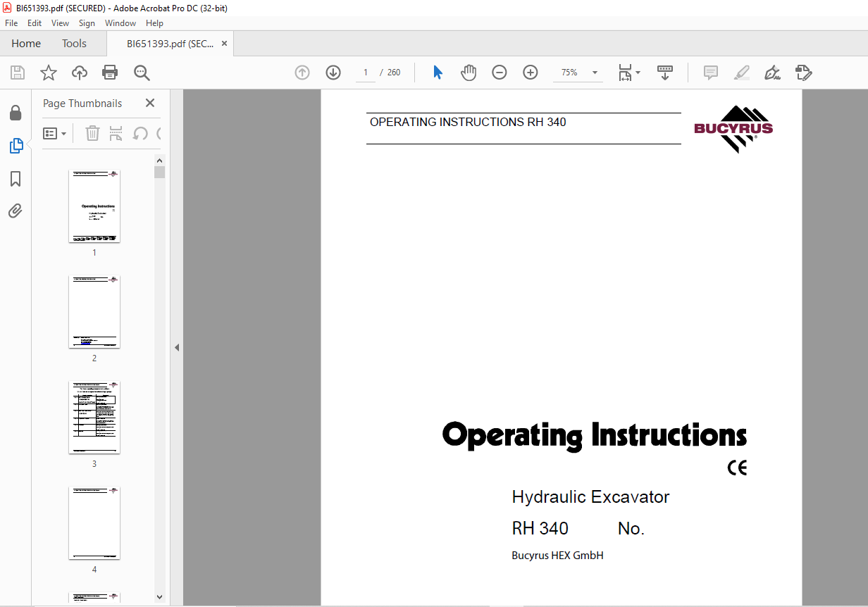Open the sign document pen tool
The width and height of the screenshot is (868, 607).
click(773, 73)
